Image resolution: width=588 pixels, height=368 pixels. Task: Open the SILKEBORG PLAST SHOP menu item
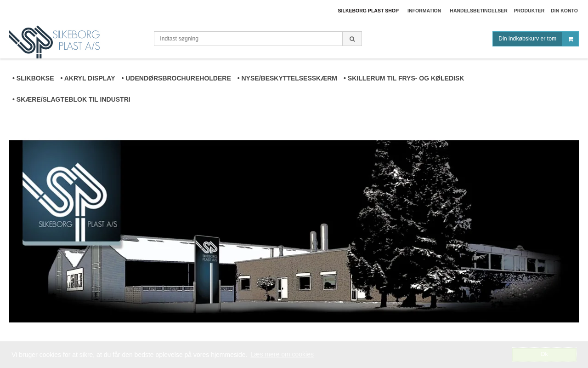pos(368,11)
